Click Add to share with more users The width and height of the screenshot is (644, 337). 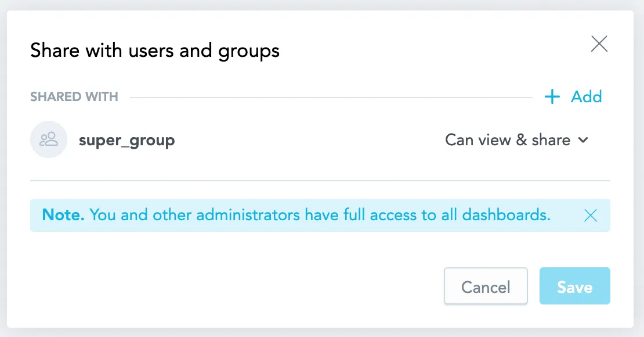587,97
